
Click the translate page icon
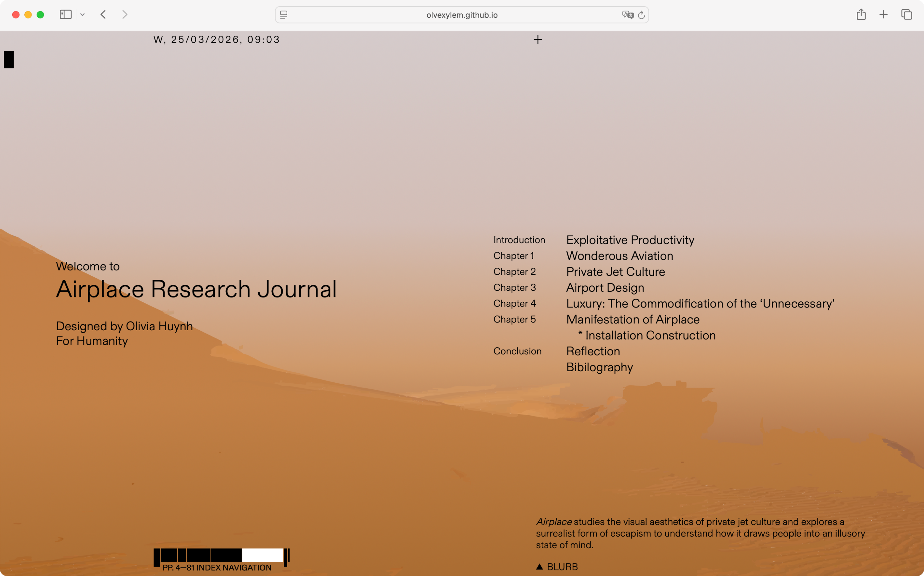(627, 15)
